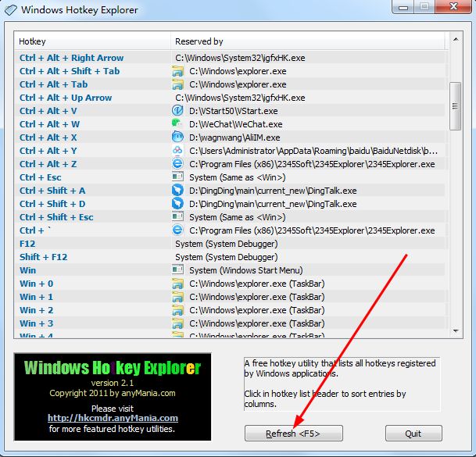Click the Quit button
The image size is (476, 457).
click(413, 433)
